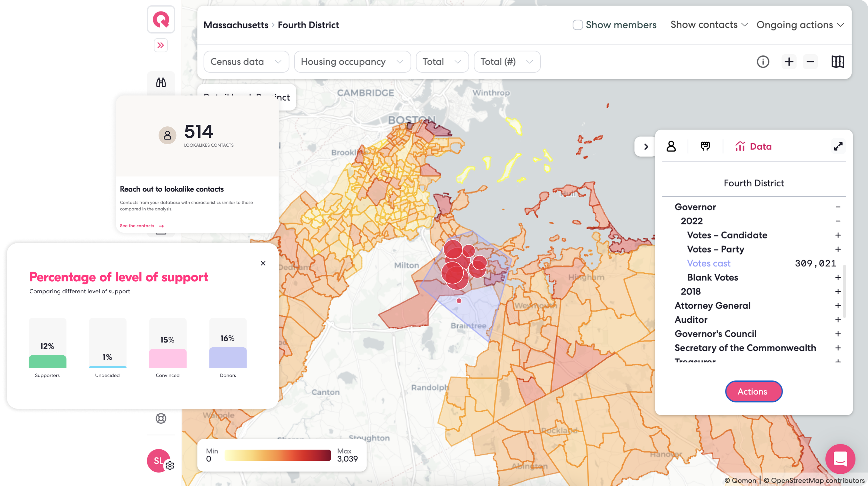Open the chat support bubble
The width and height of the screenshot is (868, 486).
tap(840, 459)
